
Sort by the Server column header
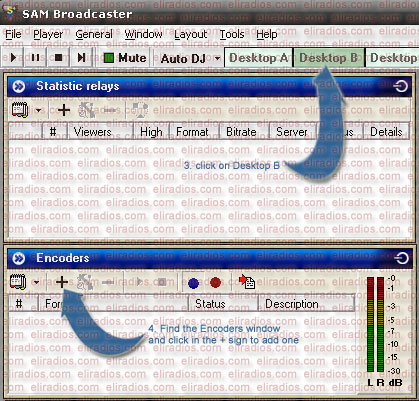[292, 132]
